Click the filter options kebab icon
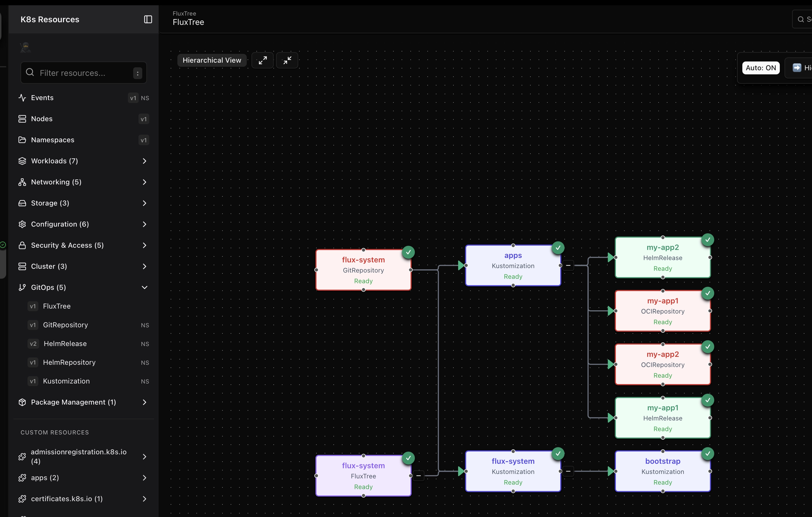The height and width of the screenshot is (517, 812). click(138, 73)
